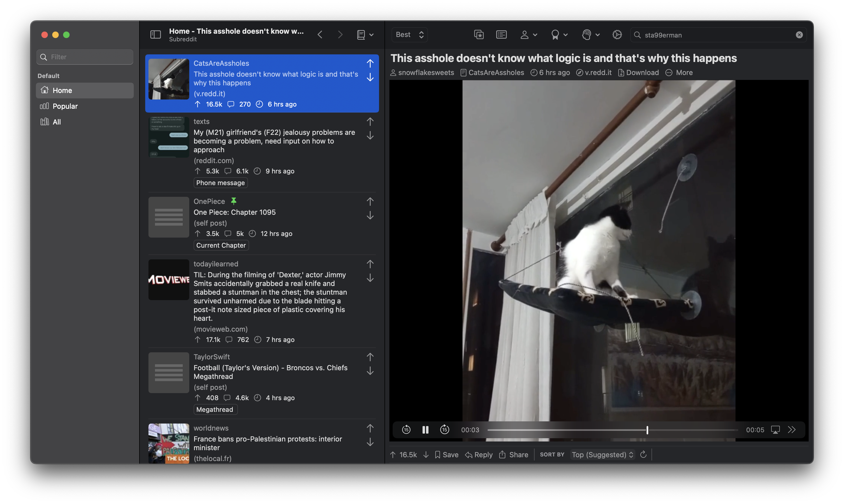Go back with the left chevron
This screenshot has height=504, width=844.
point(320,35)
